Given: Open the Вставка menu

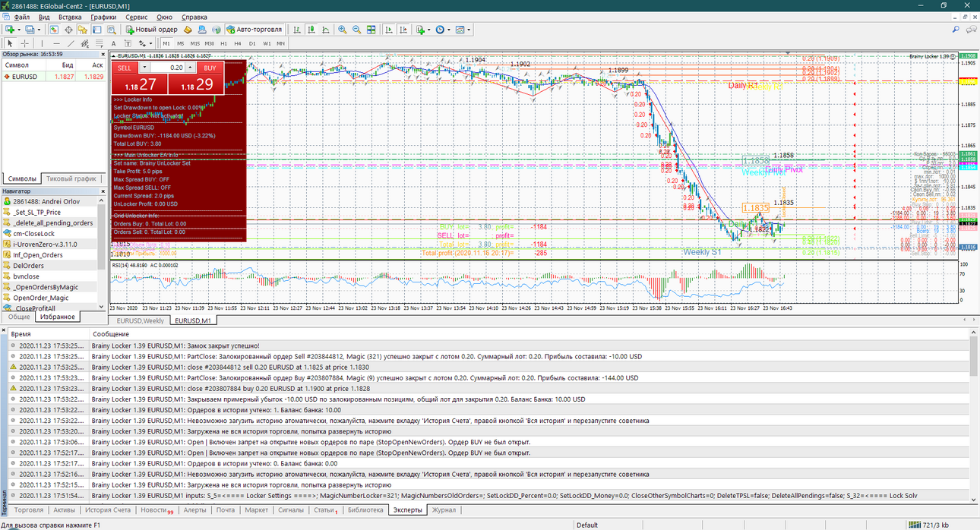Looking at the screenshot, I should point(70,17).
